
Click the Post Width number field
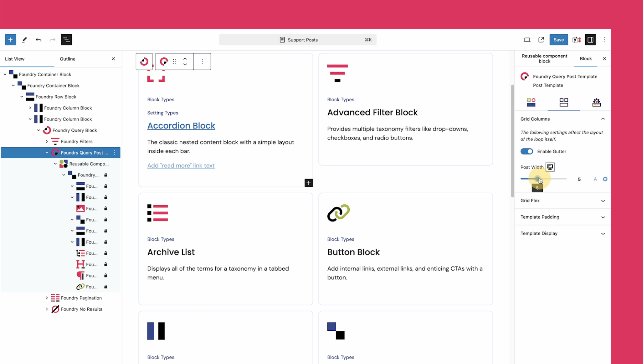(579, 179)
